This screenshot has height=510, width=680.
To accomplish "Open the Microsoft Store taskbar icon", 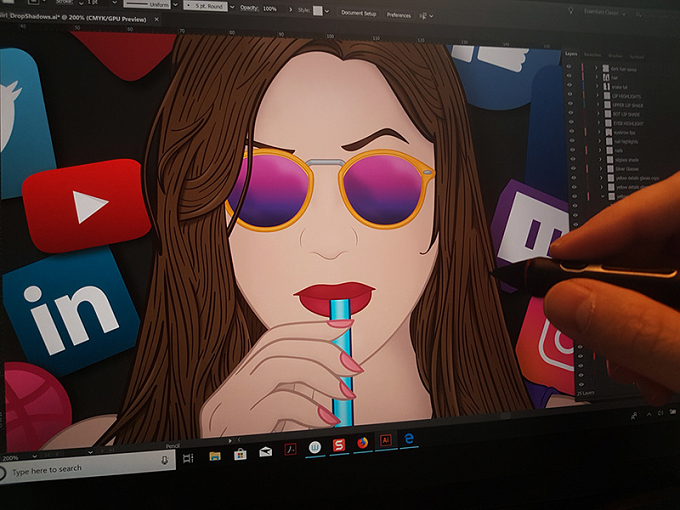I will [x=240, y=454].
